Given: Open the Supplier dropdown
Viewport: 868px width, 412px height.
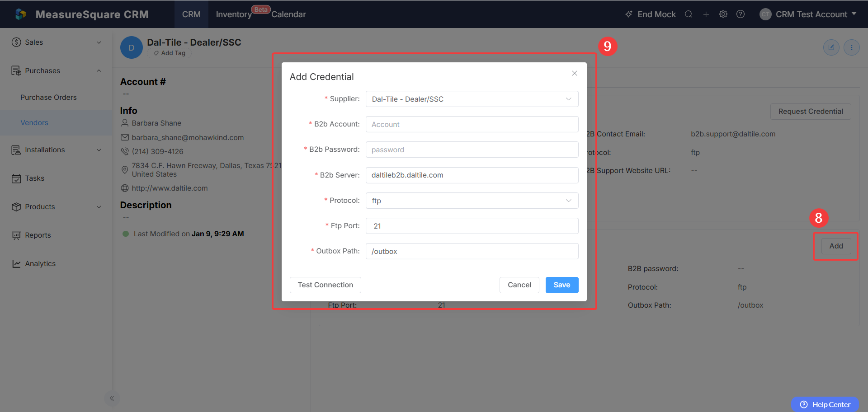Looking at the screenshot, I should coord(472,99).
